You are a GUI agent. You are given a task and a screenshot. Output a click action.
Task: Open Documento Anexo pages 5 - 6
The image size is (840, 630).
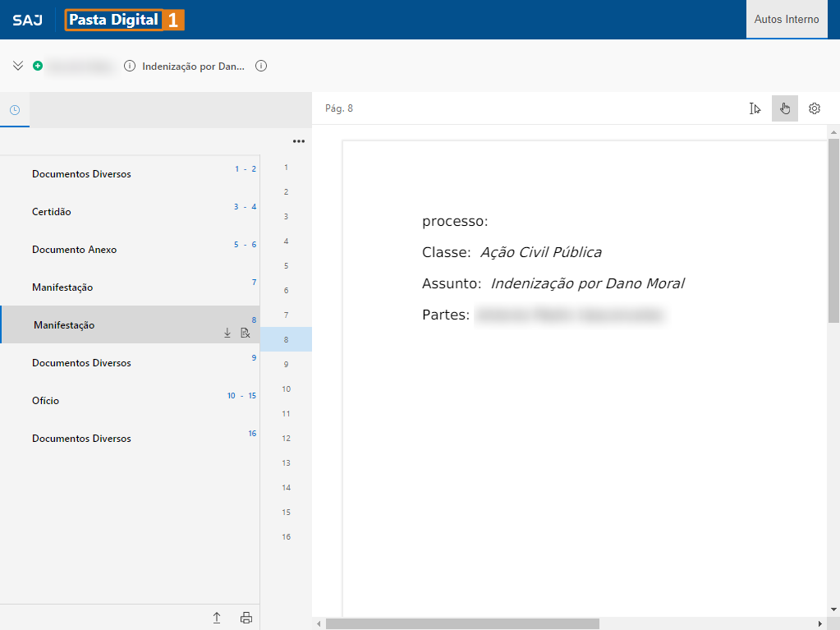(130, 250)
